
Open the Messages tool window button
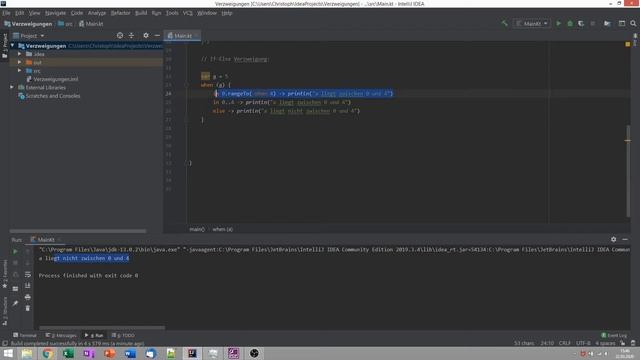61,335
